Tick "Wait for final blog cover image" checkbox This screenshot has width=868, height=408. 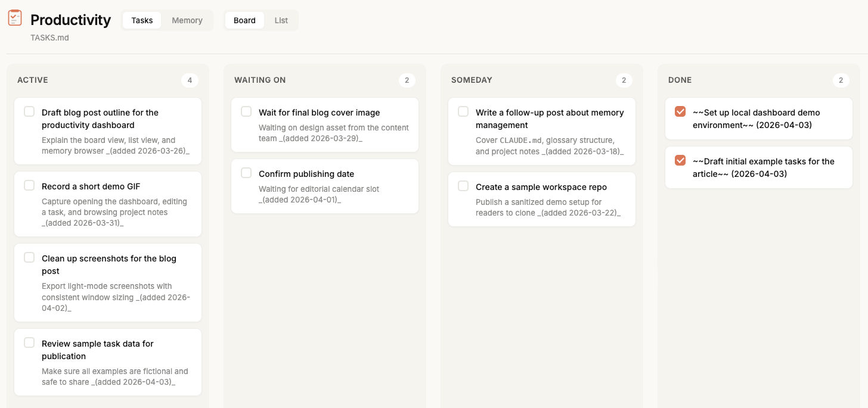click(x=246, y=111)
